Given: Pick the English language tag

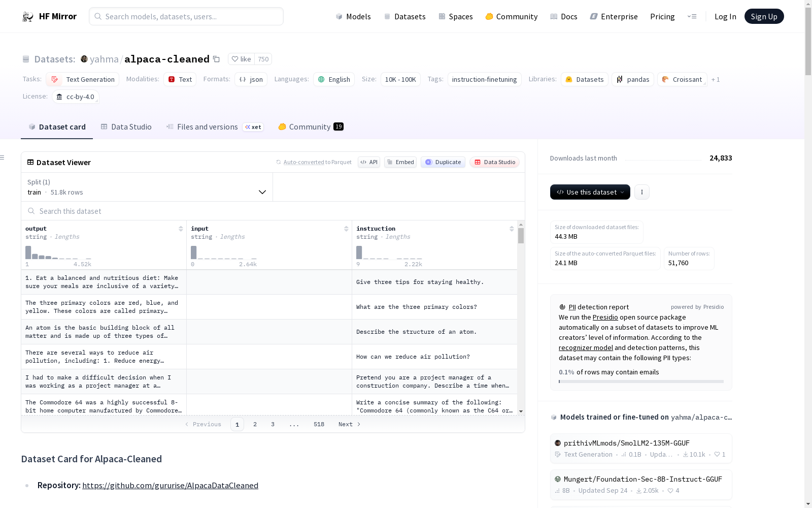Looking at the screenshot, I should pos(334,79).
